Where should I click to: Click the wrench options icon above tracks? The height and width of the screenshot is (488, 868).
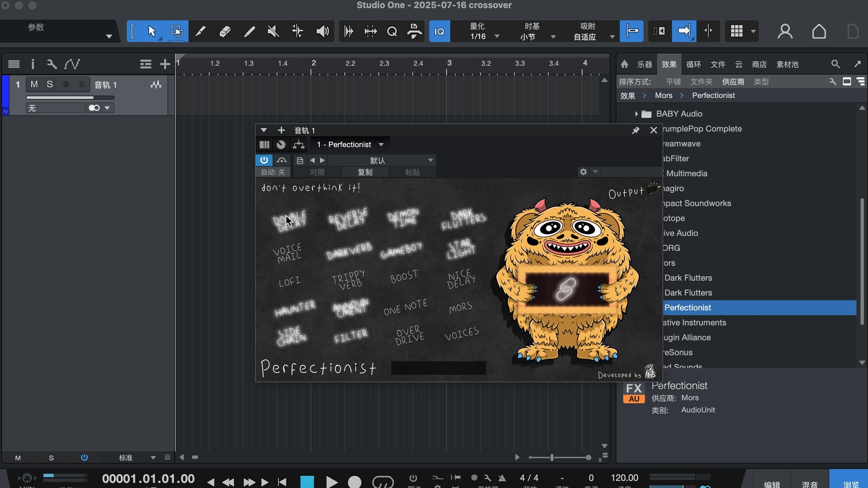[x=52, y=64]
